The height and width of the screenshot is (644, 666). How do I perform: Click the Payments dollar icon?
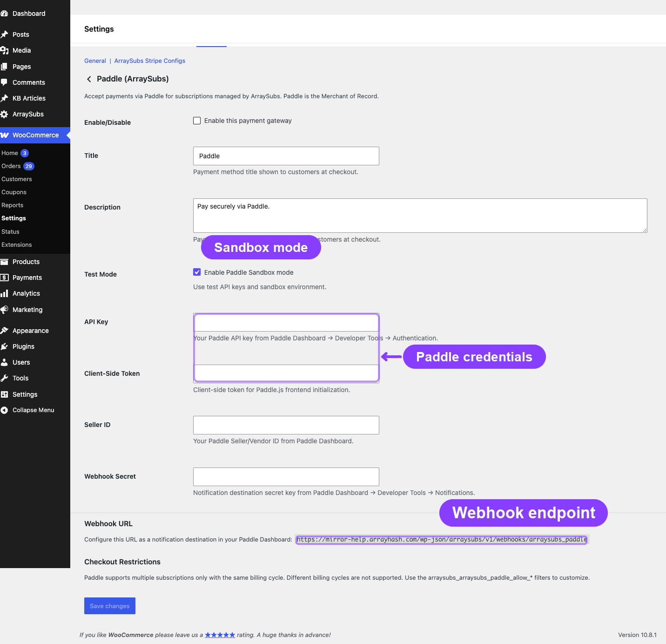pyautogui.click(x=4, y=278)
